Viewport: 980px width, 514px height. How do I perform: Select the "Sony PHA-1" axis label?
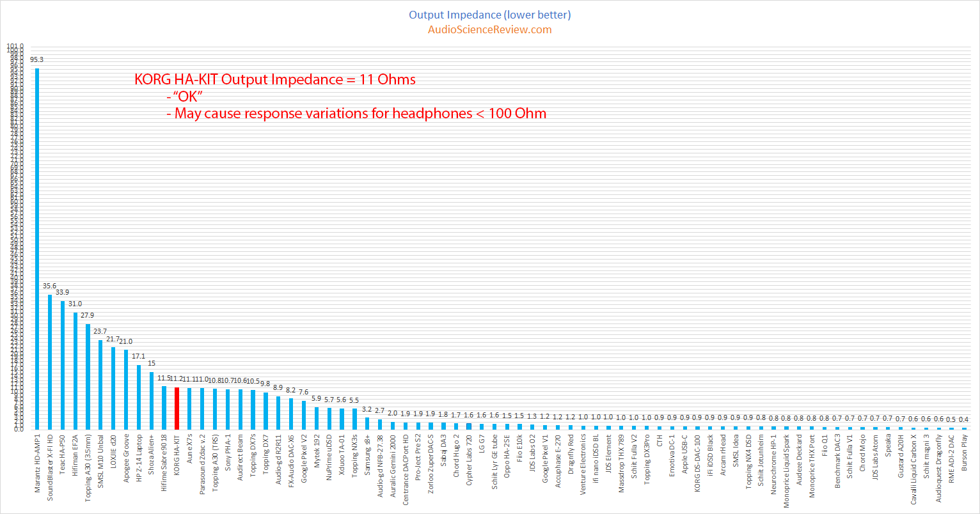pos(228,453)
